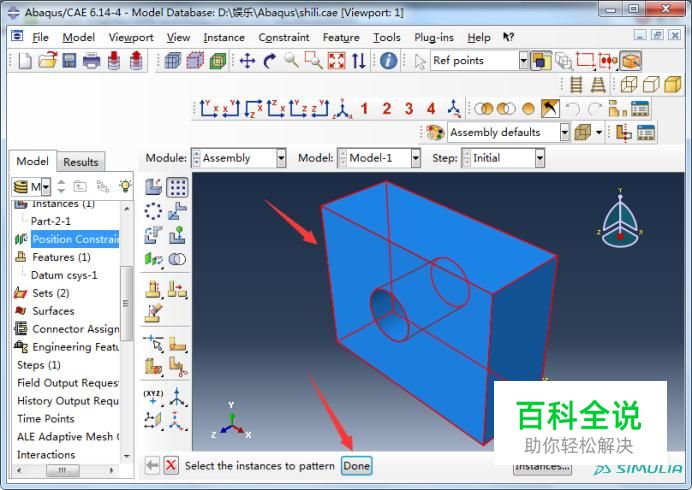Open the Model menu
The height and width of the screenshot is (490, 692).
(x=79, y=38)
